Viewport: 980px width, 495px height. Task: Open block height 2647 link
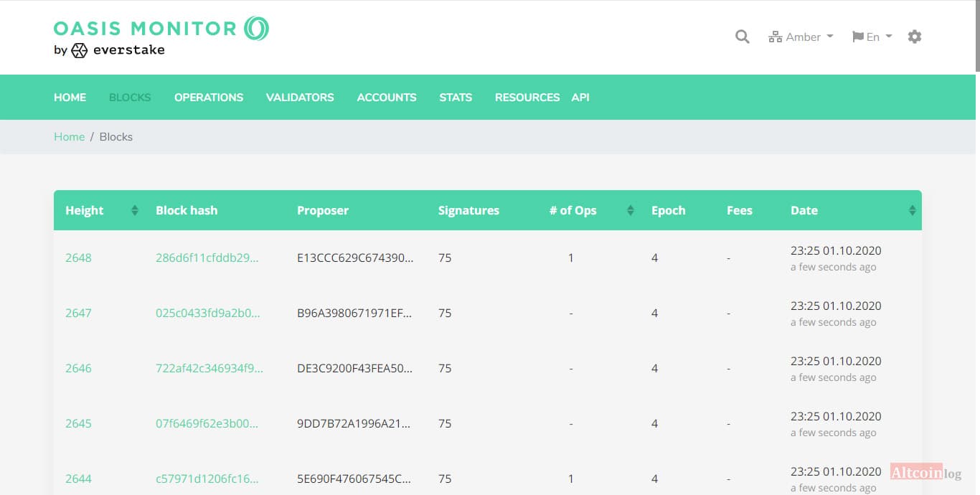click(x=78, y=313)
